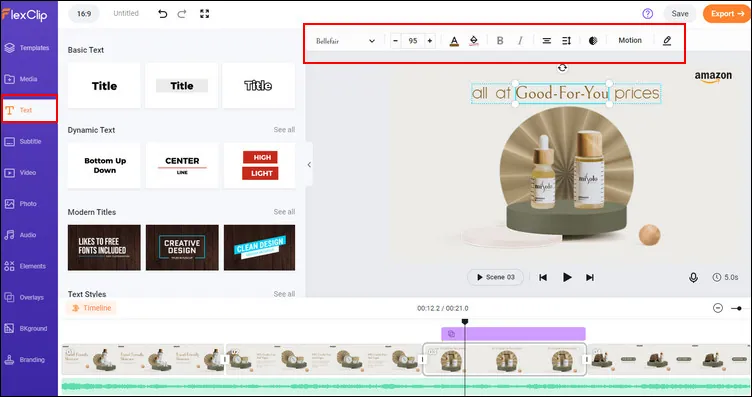Adjust the 5.0s scene duration
This screenshot has height=397, width=752.
[725, 277]
